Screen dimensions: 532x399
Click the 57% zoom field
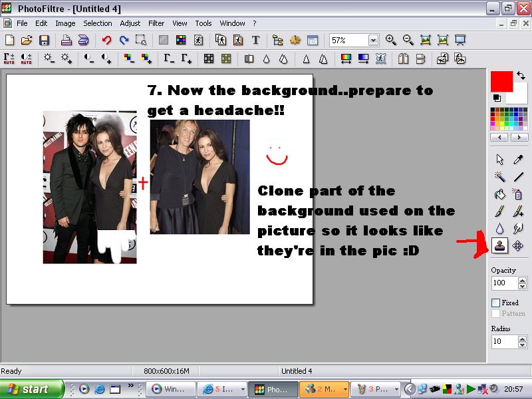click(349, 41)
